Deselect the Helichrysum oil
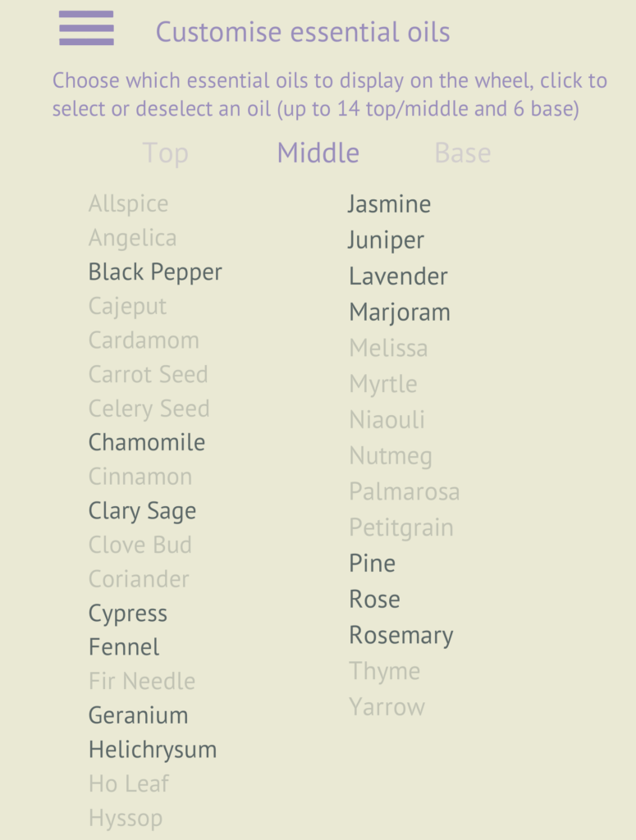This screenshot has width=636, height=840. click(153, 750)
